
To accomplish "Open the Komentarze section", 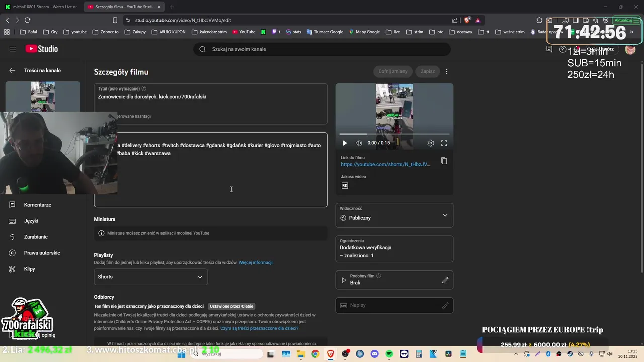I will tap(37, 205).
